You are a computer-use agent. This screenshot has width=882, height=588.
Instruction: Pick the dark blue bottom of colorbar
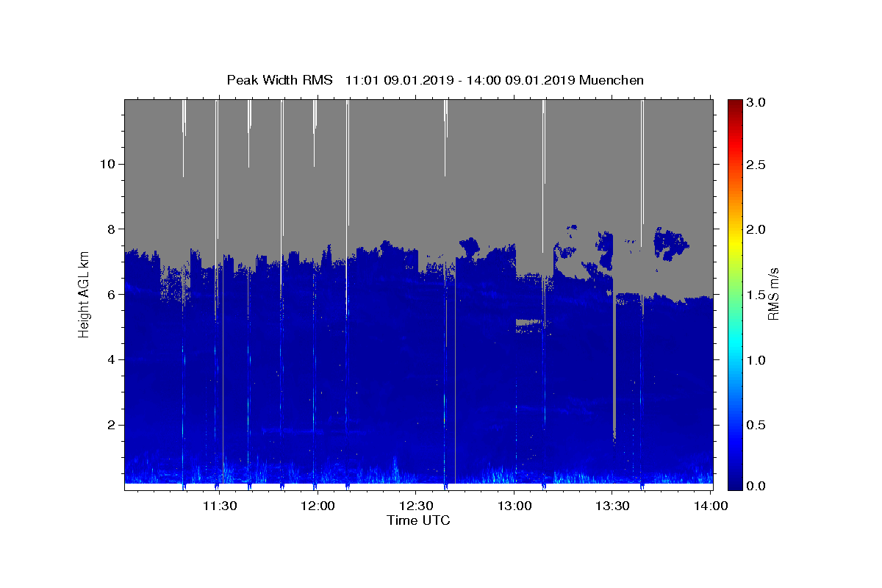735,485
